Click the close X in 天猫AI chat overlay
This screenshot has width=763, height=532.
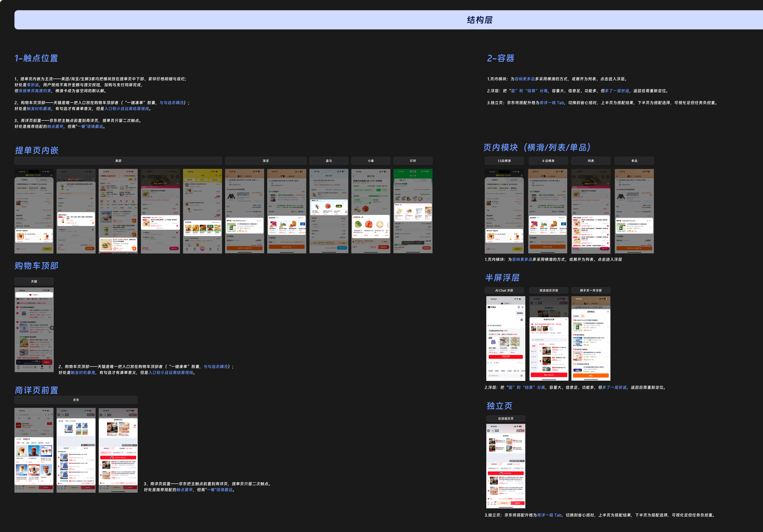523,307
